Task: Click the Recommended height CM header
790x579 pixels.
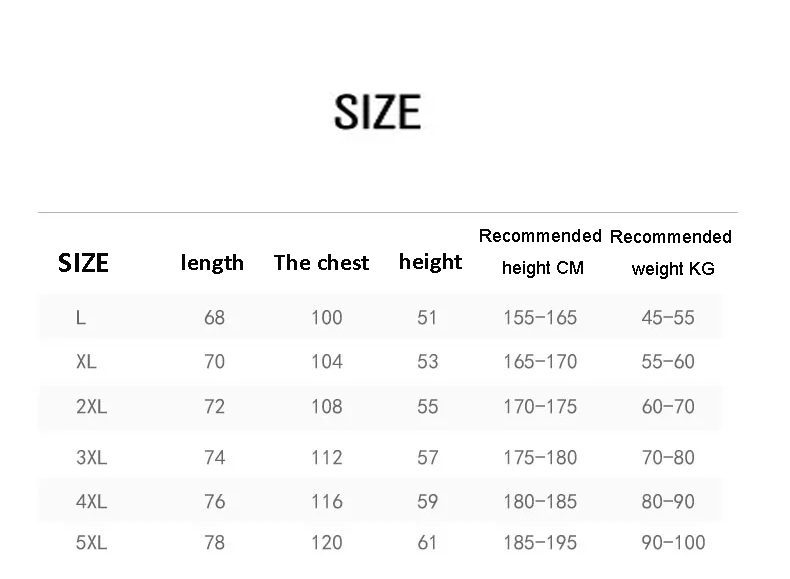Action: 541,251
